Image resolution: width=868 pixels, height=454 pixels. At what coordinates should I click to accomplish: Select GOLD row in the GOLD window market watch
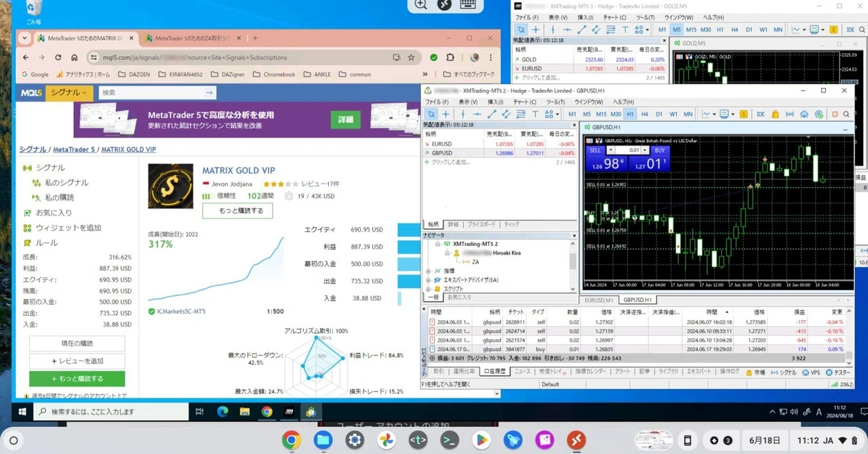(590, 60)
